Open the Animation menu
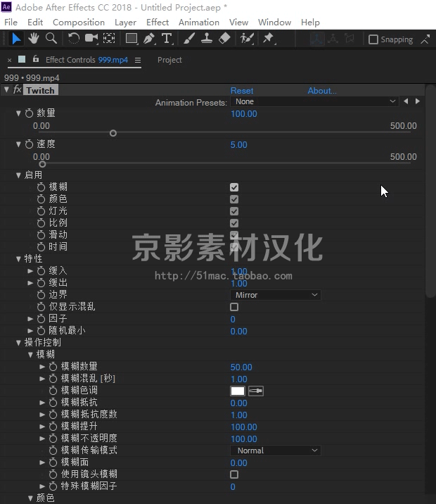 tap(199, 23)
